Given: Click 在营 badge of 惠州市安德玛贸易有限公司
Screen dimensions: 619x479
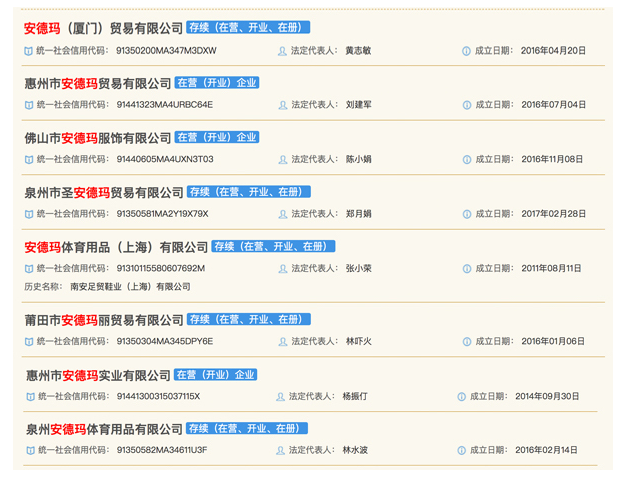Looking at the screenshot, I should 217,83.
